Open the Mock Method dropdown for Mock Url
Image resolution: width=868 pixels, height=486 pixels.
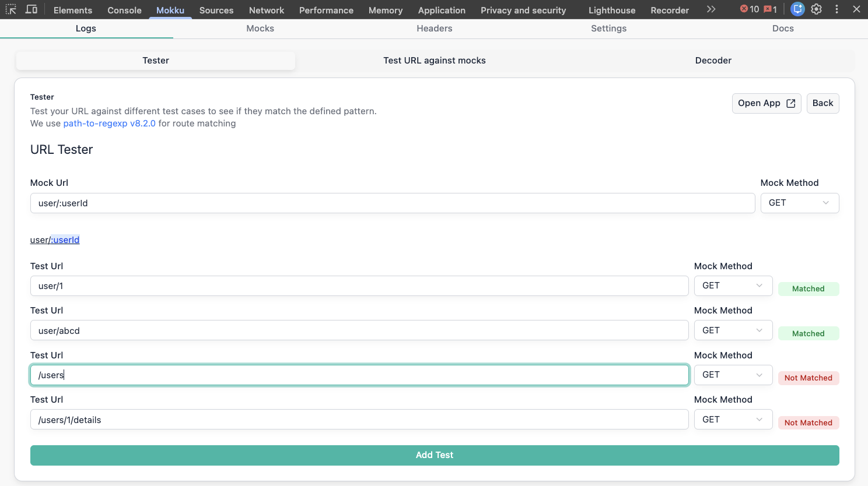[799, 203]
